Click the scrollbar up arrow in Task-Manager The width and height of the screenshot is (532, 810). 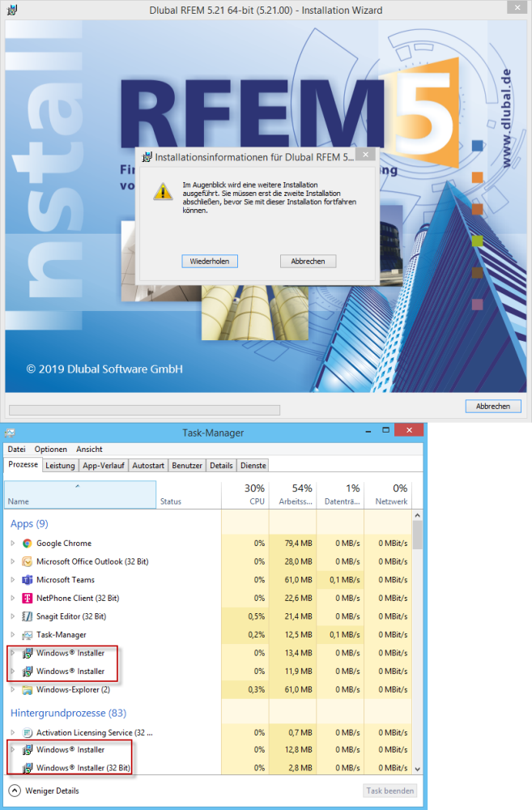coord(417,515)
